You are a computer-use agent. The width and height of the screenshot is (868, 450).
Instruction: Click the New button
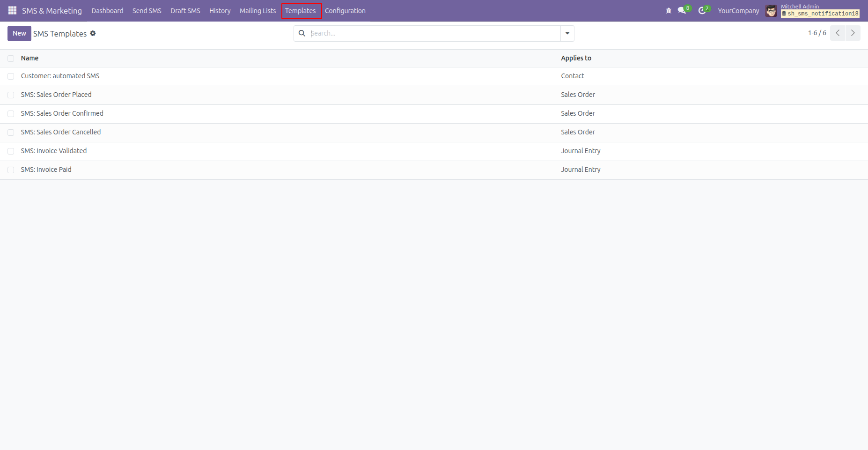pyautogui.click(x=19, y=33)
